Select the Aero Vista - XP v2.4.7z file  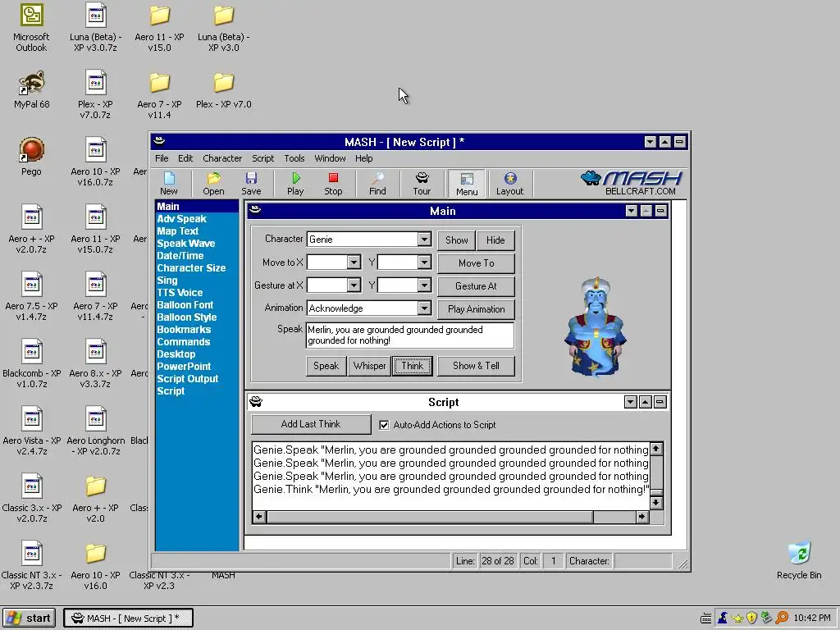(32, 431)
